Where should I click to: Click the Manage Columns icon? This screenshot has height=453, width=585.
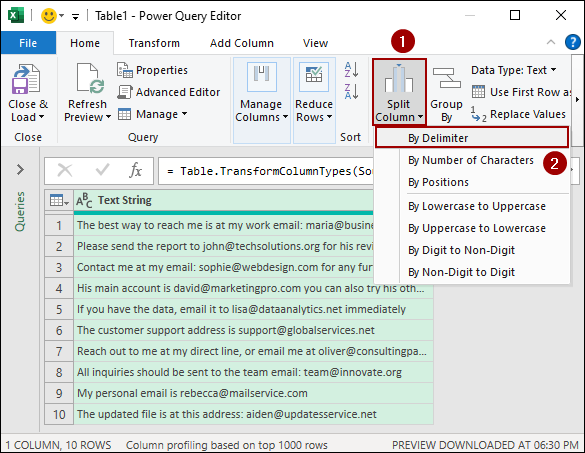[262, 76]
